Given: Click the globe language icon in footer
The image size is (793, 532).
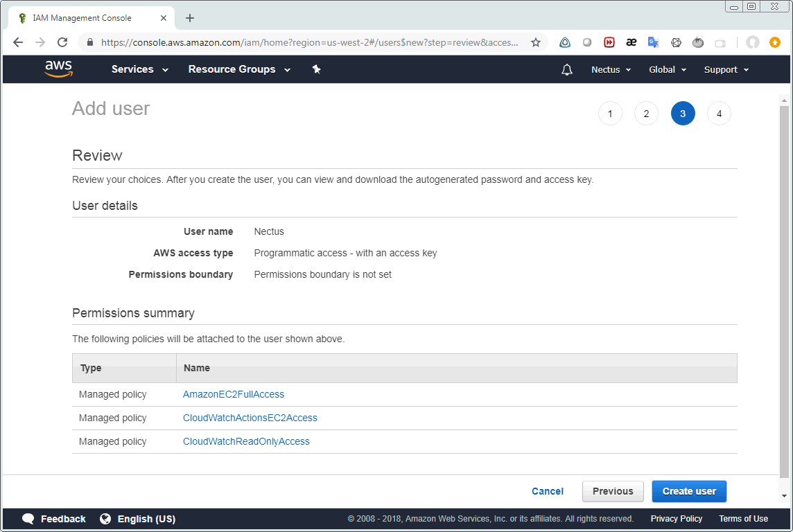Looking at the screenshot, I should click(x=105, y=519).
